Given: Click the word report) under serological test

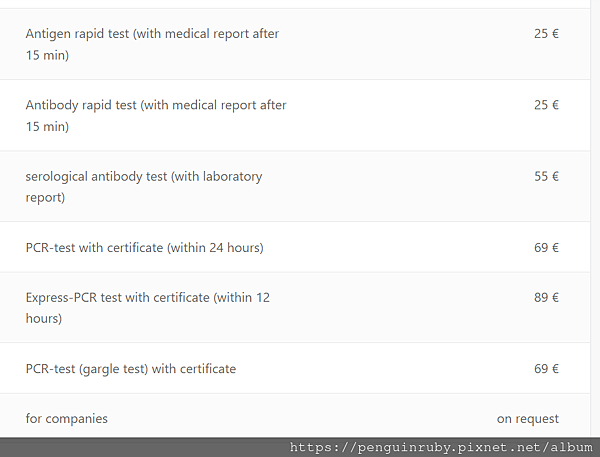Looking at the screenshot, I should point(45,198).
